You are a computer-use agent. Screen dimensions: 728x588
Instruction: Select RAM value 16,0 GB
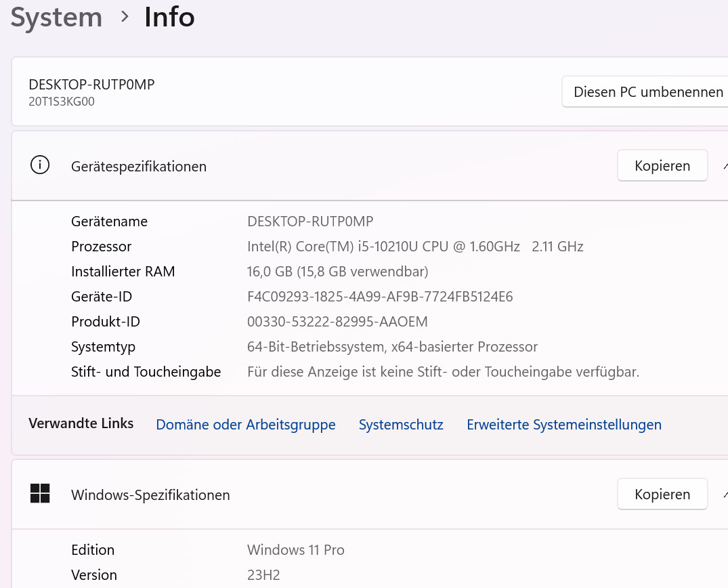click(337, 272)
